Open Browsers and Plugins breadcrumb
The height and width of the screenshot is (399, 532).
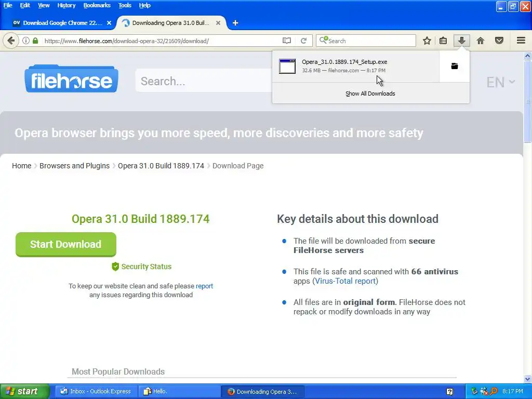[x=74, y=166]
